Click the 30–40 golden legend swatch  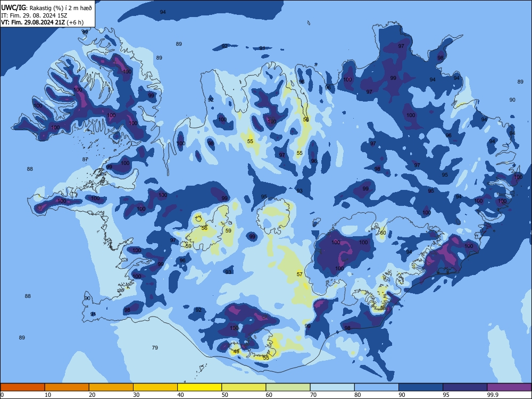tap(155, 387)
